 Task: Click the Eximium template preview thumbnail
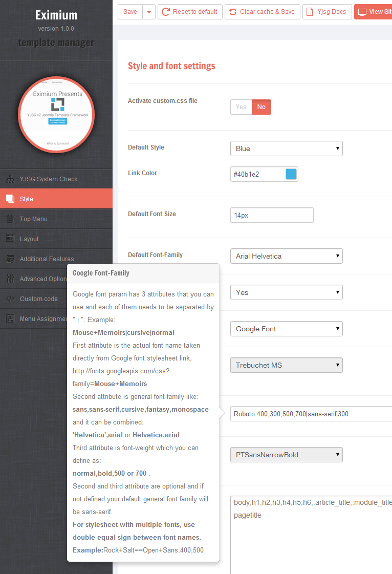(56, 115)
